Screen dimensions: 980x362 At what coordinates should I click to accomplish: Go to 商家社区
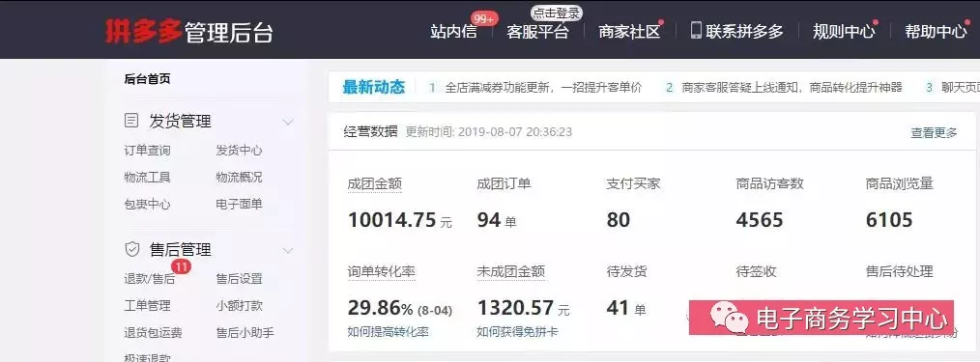pos(629,31)
